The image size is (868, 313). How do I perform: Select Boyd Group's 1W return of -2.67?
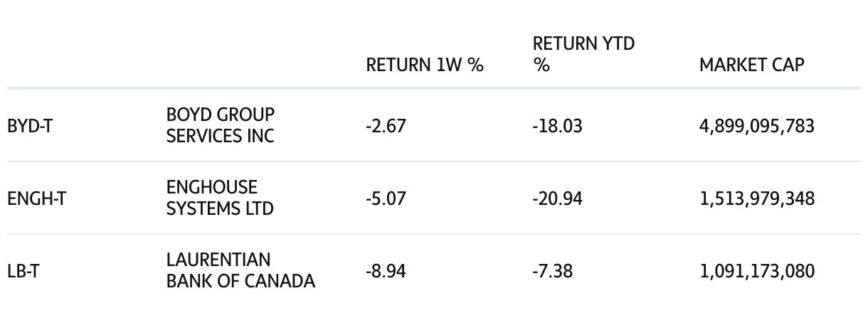[385, 127]
